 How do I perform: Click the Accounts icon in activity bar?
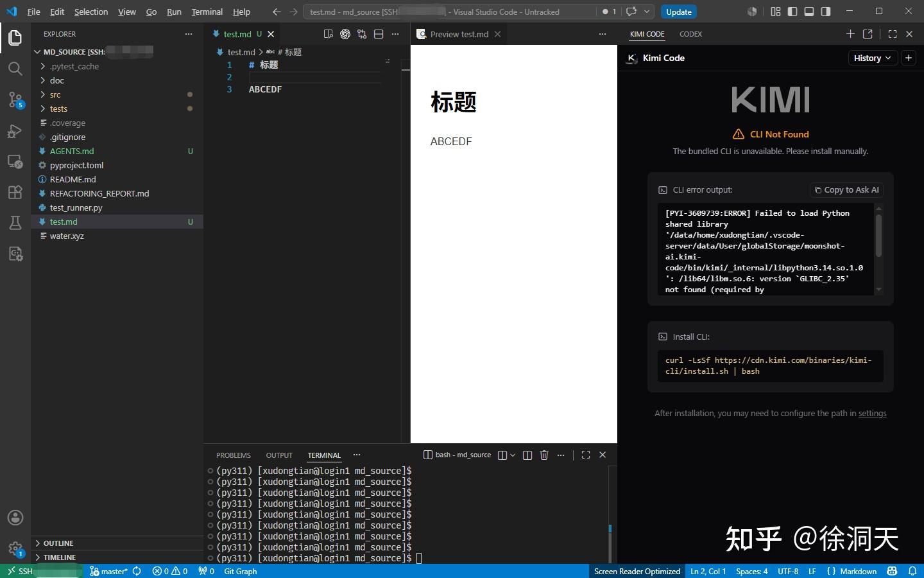click(x=15, y=518)
